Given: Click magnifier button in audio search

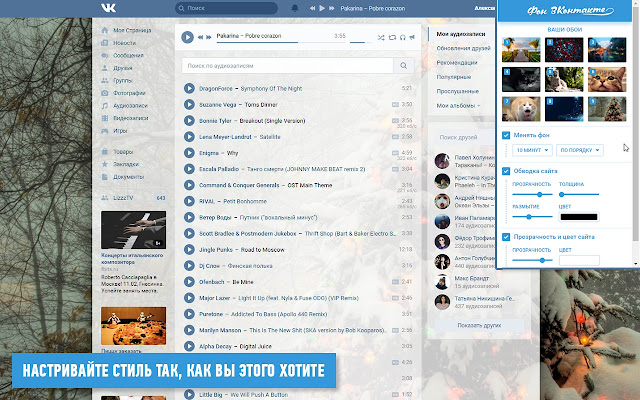Looking at the screenshot, I should coord(404,65).
